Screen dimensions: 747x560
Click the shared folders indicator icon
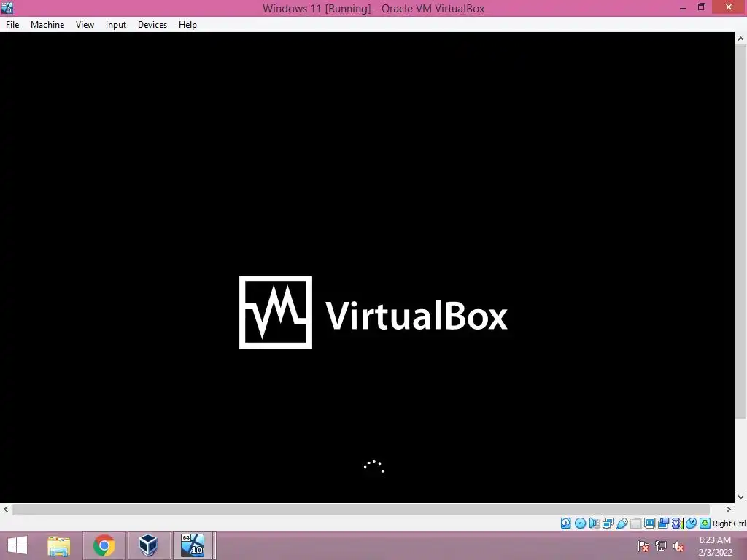coord(636,524)
